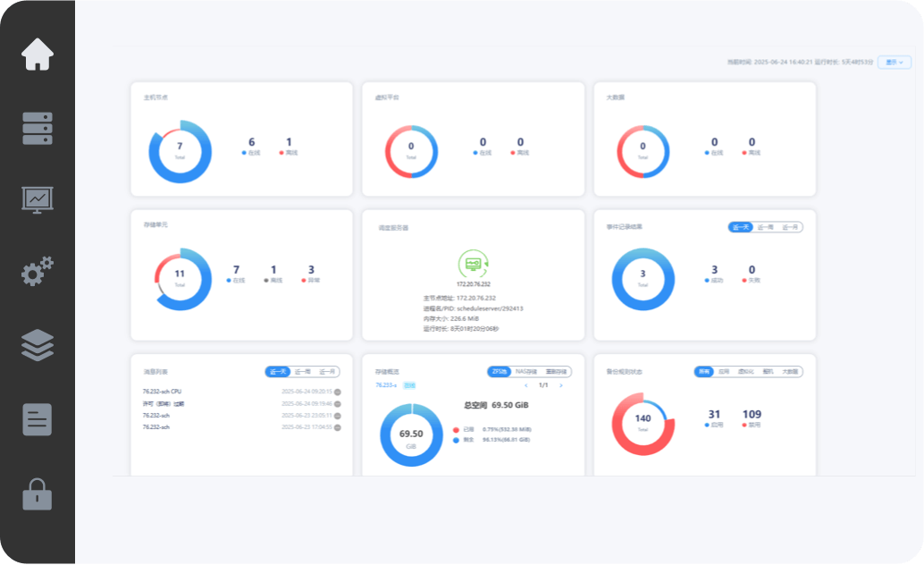Go to the Home dashboard icon
Viewport: 924px width, 565px height.
click(x=38, y=55)
